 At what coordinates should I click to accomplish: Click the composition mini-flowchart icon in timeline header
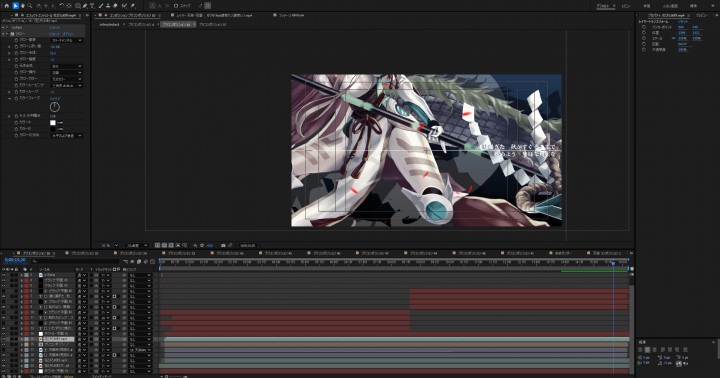pyautogui.click(x=125, y=261)
